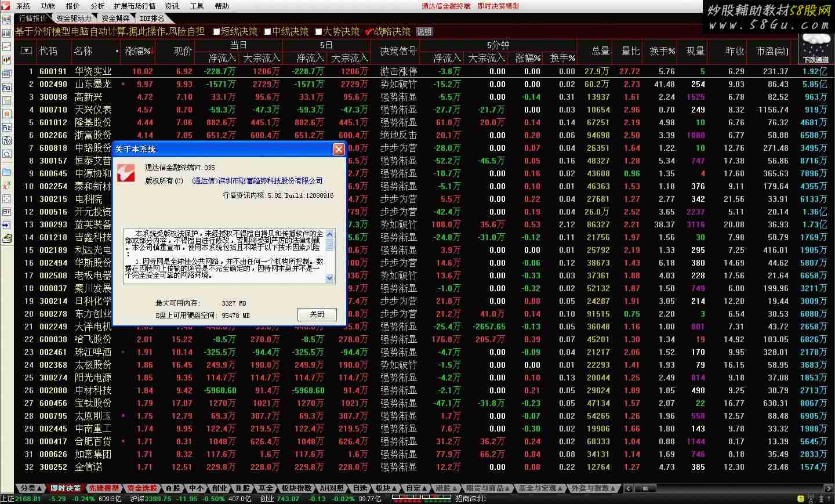The height and width of the screenshot is (504, 835).
Task: Click the 下载通道 weather icon at top right
Action: pos(815,48)
